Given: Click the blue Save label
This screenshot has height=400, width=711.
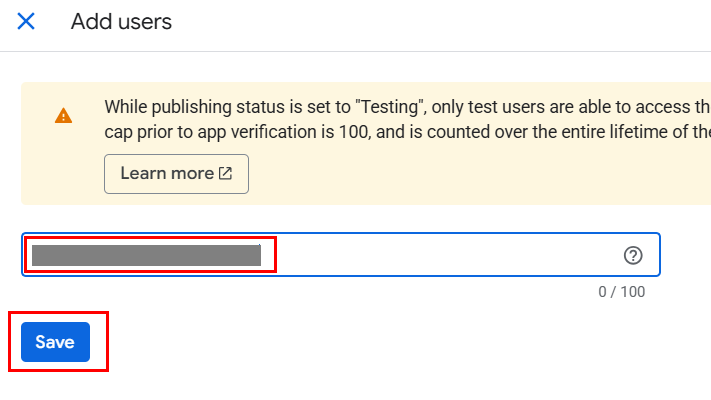Looking at the screenshot, I should 55,342.
